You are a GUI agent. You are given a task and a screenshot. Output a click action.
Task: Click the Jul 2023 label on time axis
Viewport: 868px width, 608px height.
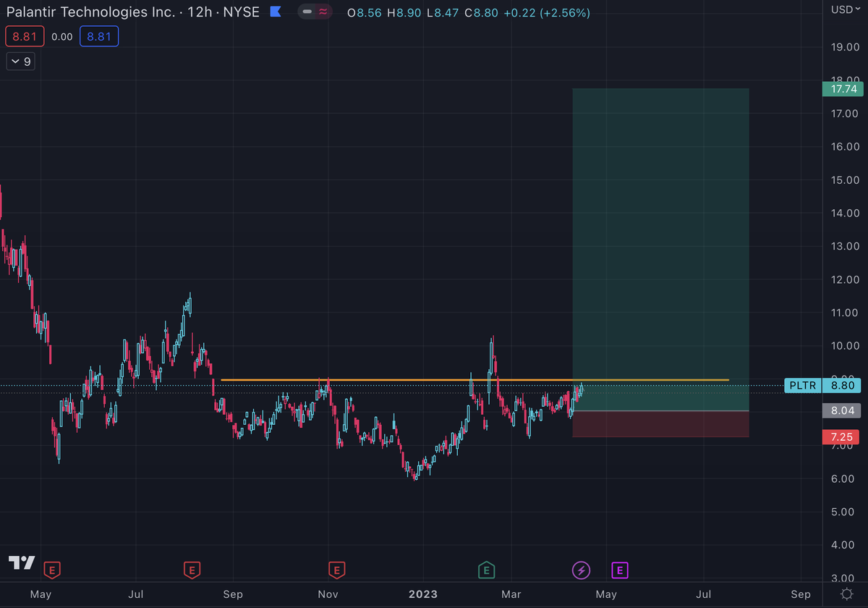click(x=704, y=594)
